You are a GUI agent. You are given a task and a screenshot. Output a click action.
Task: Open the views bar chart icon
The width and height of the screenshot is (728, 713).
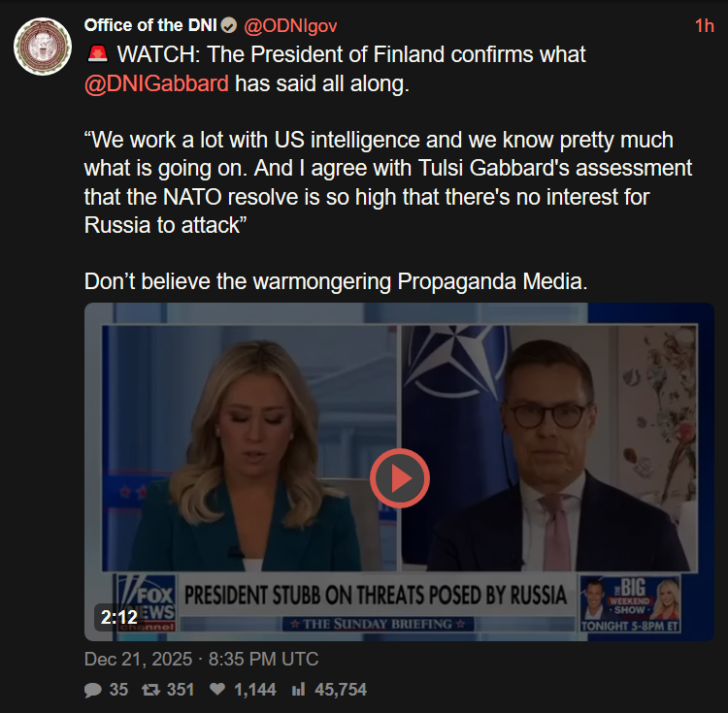coord(299,690)
